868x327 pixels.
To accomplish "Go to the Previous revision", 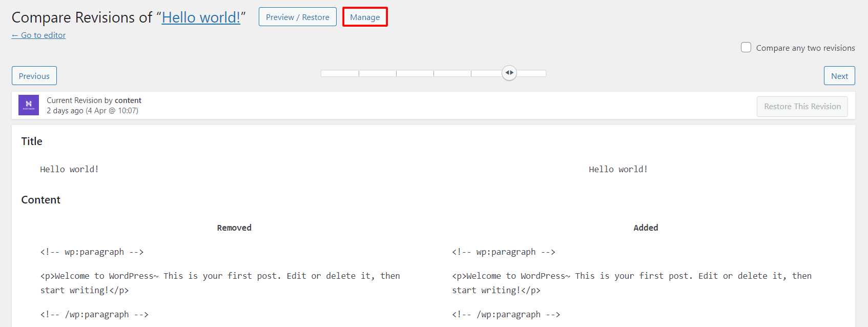I will 34,76.
